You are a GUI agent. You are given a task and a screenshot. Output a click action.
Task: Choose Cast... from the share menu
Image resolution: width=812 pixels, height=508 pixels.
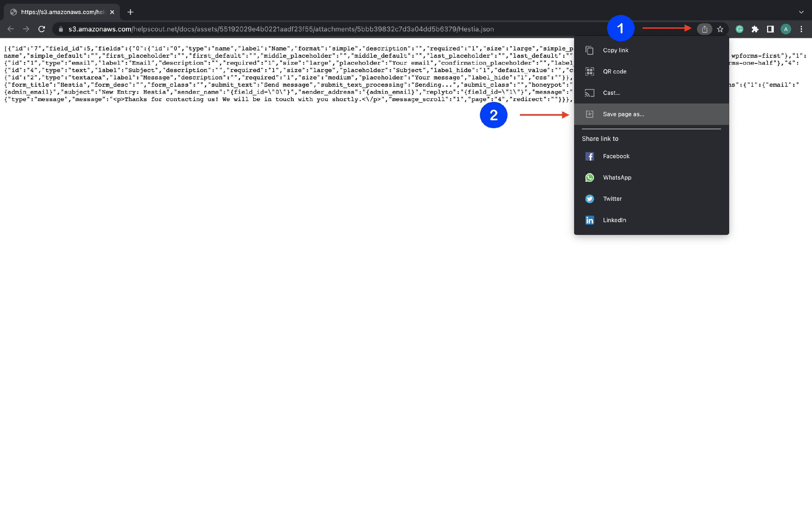tap(651, 93)
